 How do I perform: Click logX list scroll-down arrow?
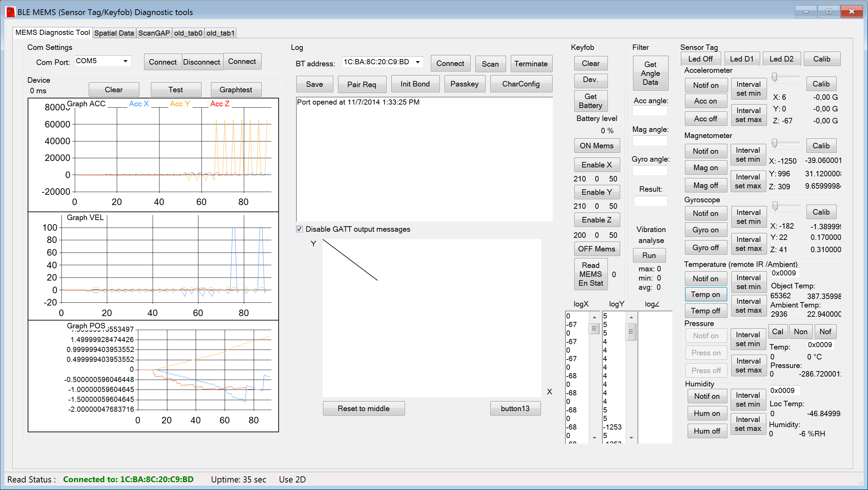594,438
